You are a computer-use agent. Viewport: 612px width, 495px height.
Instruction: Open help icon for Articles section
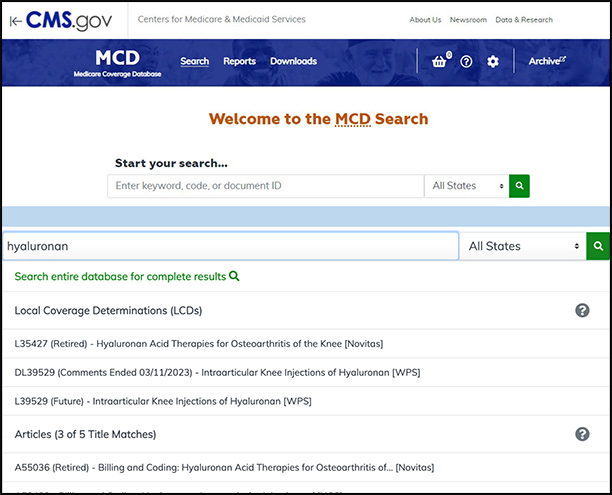point(582,434)
